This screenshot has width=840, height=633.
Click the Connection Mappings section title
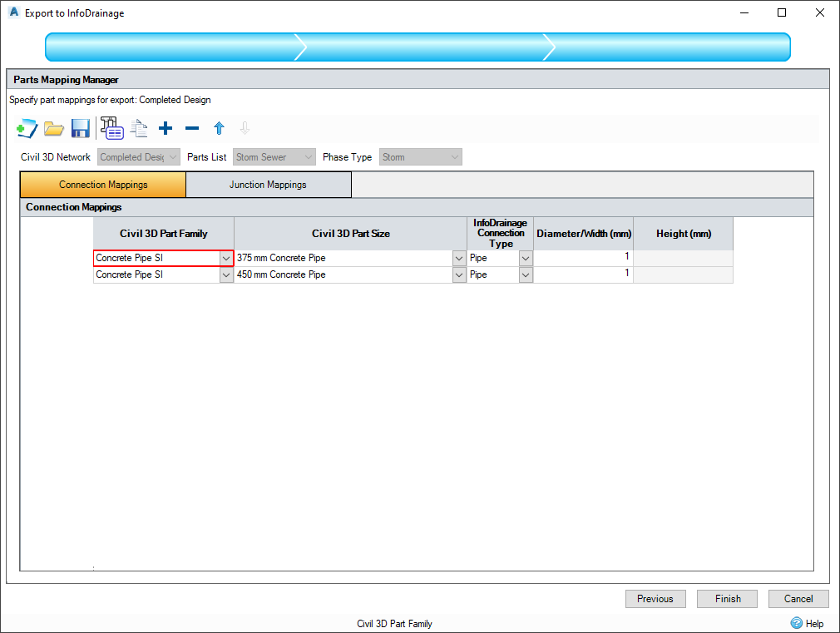pos(73,207)
